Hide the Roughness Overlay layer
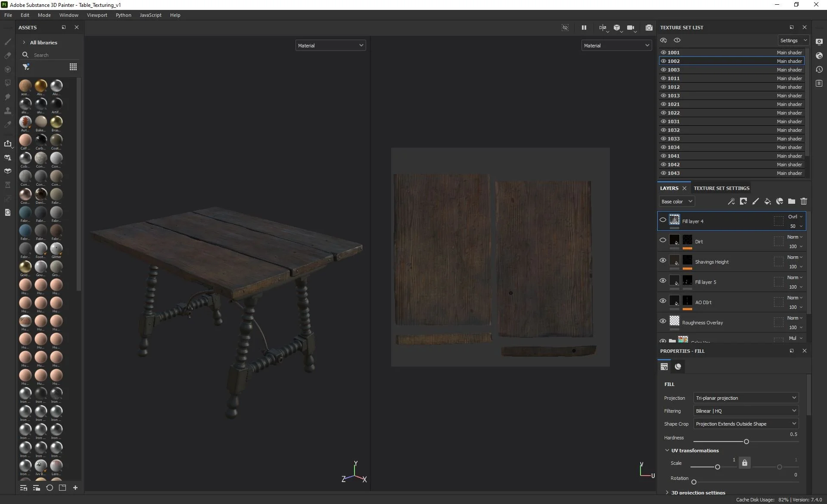The image size is (827, 504). click(x=662, y=321)
